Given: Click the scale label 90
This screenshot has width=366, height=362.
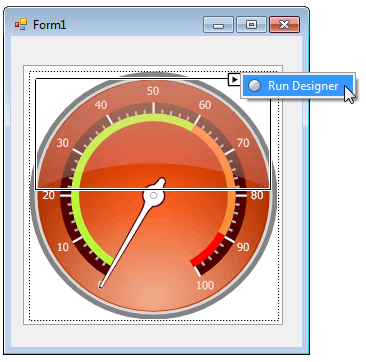Looking at the screenshot, I should 243,247.
